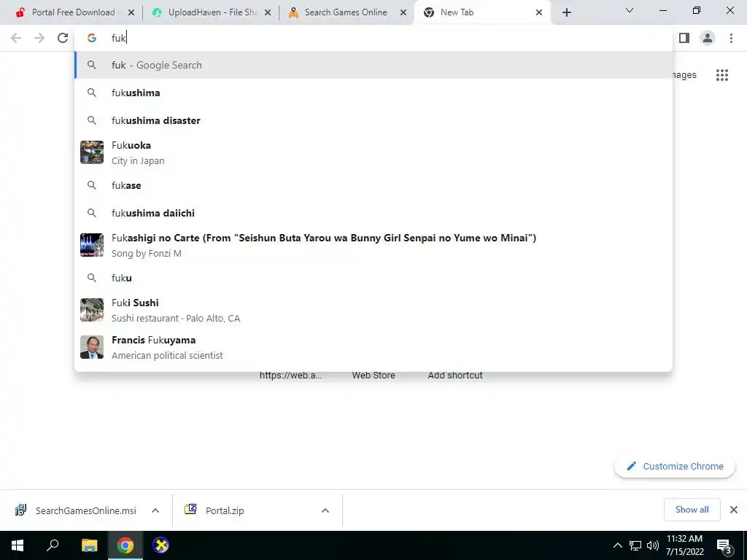Open the profile avatar icon
747x560 pixels.
coord(708,38)
